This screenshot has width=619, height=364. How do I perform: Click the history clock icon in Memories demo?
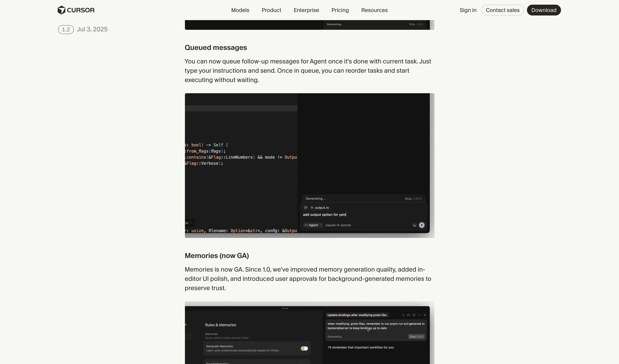pyautogui.click(x=414, y=315)
